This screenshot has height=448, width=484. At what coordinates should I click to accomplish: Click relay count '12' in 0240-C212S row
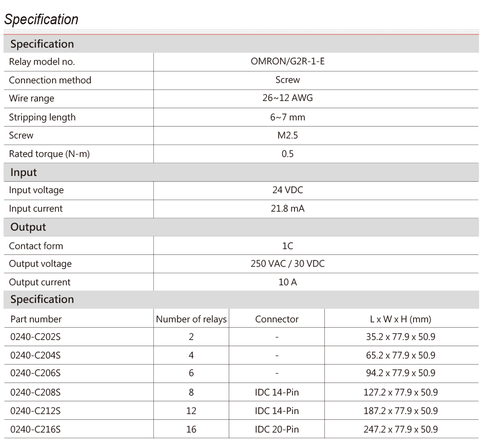[191, 411]
